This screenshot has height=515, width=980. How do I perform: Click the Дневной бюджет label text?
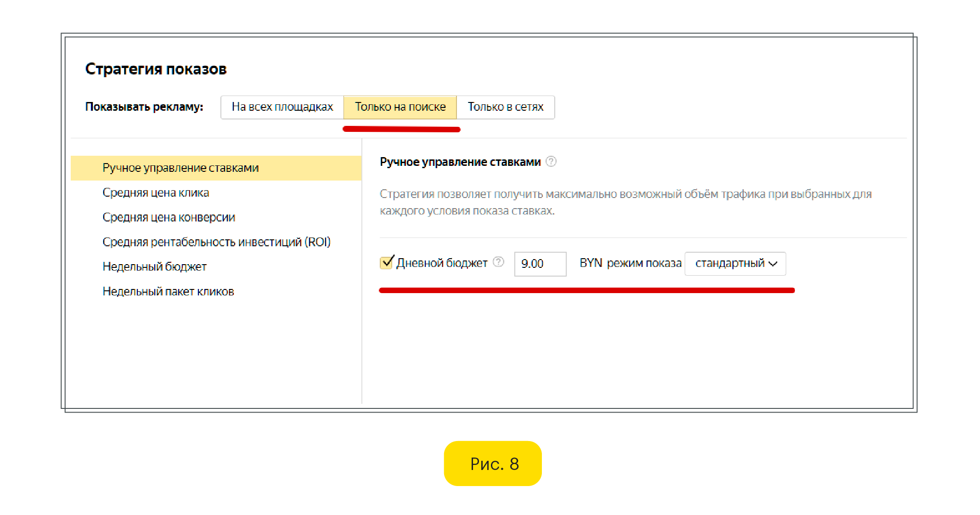click(x=441, y=263)
